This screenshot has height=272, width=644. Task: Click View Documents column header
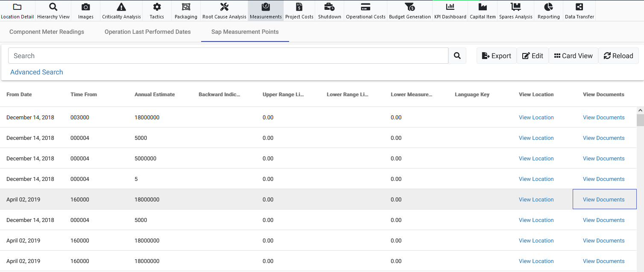click(x=603, y=95)
